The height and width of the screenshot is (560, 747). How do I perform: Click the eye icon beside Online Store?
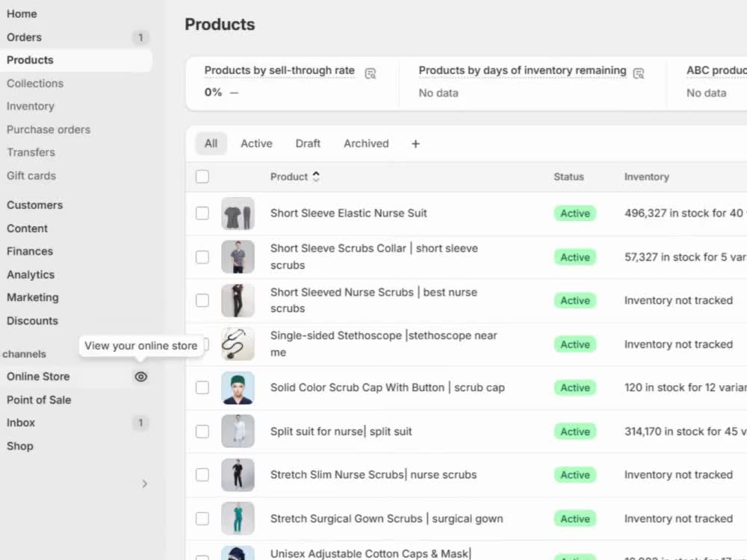(140, 376)
